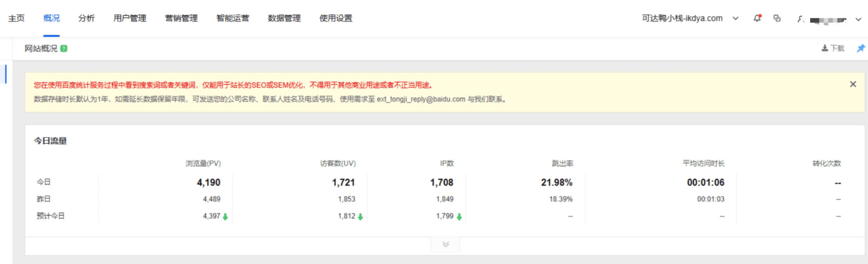This screenshot has height=264, width=868.
Task: Open help via the green question mark icon
Action: (64, 48)
